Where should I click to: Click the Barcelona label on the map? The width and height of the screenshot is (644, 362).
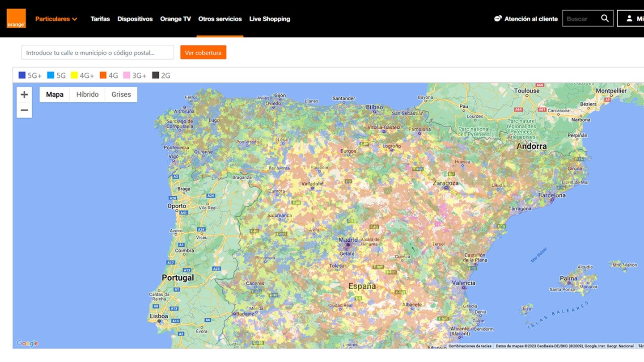pos(552,195)
